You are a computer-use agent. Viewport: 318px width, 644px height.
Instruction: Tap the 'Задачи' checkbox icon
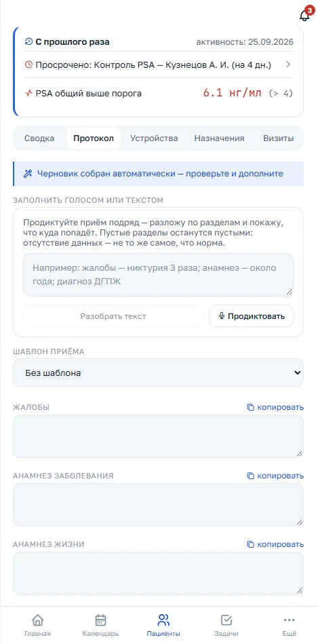point(226,620)
